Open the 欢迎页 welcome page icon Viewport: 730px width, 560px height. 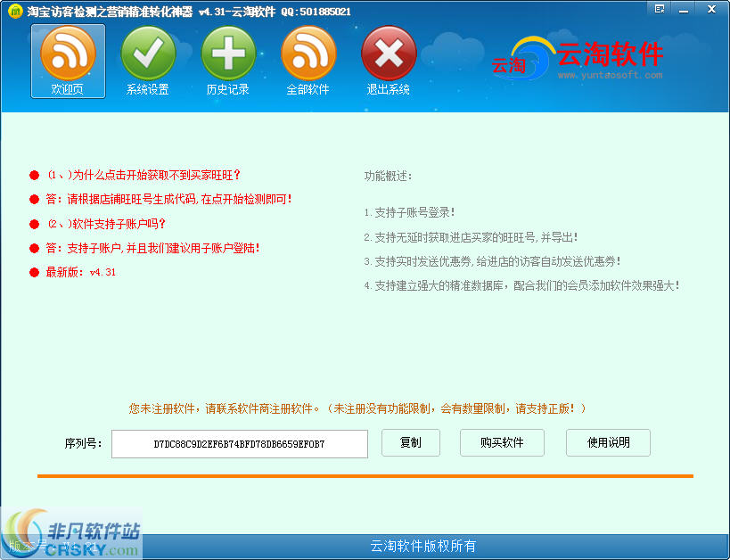point(68,61)
